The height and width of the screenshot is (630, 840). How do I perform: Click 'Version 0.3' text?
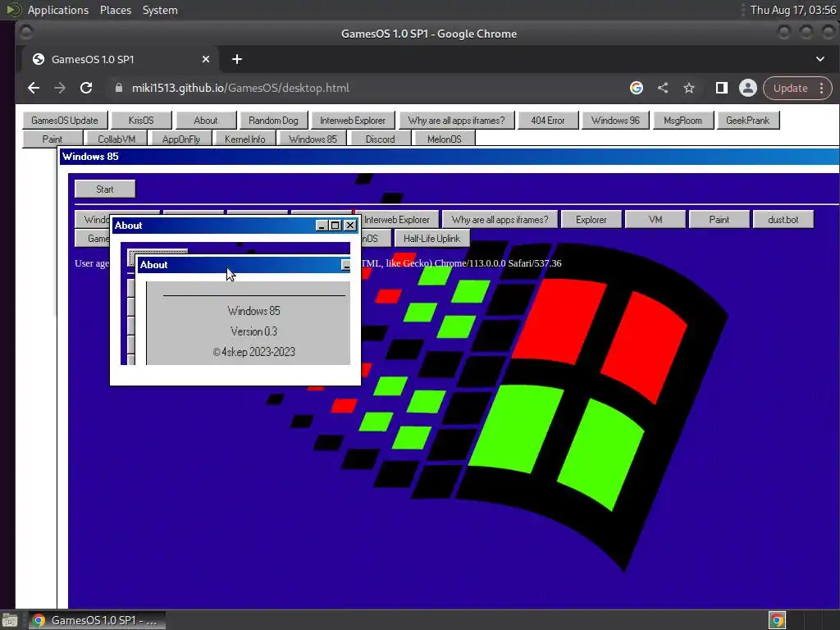[x=254, y=331]
